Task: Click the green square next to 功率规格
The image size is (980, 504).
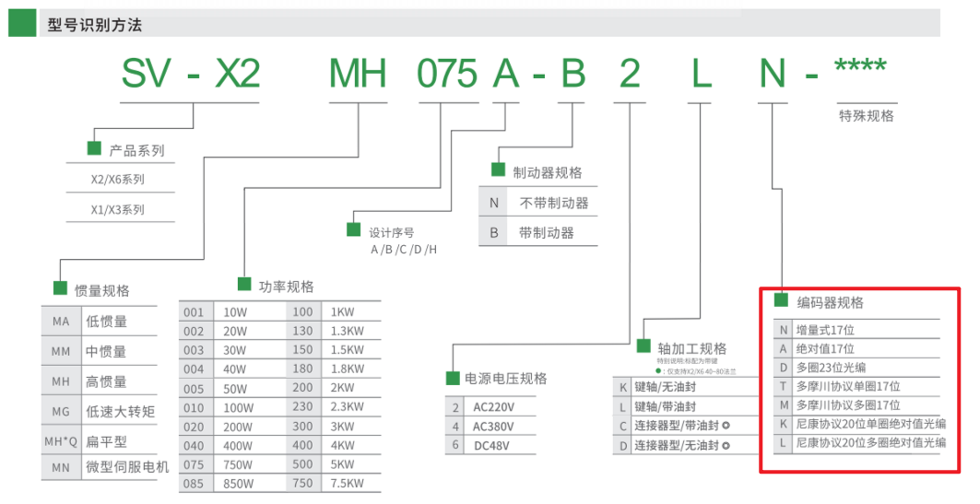Action: (x=244, y=284)
